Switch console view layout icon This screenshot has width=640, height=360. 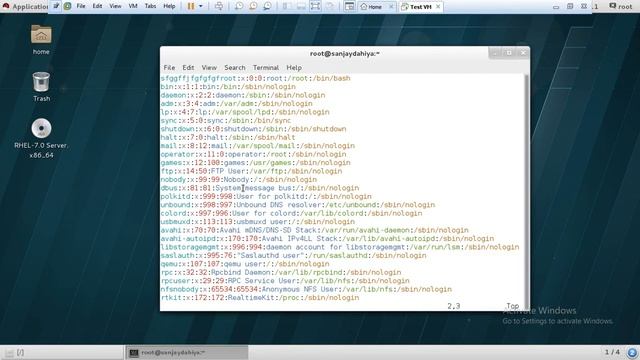pos(349,6)
